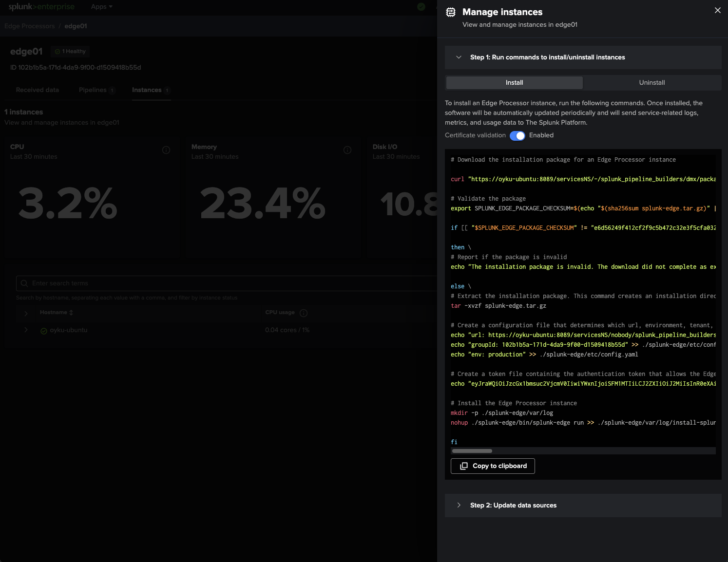Click the CPU usage info icon

(304, 313)
